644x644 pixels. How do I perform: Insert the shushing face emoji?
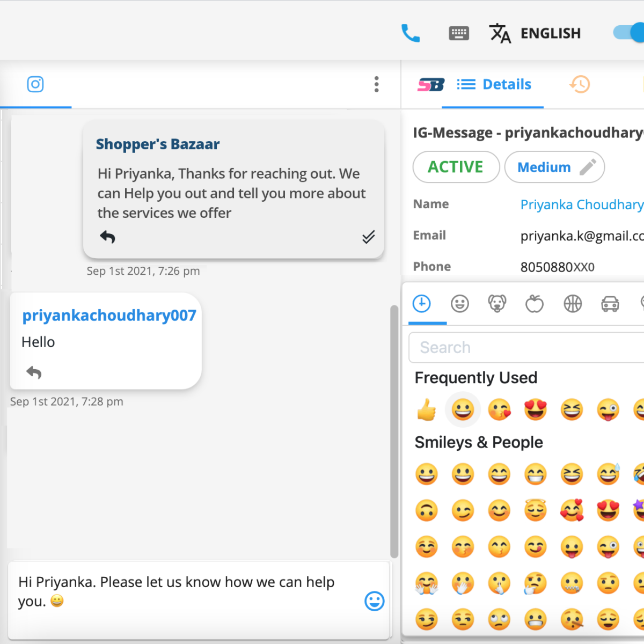pos(499,583)
